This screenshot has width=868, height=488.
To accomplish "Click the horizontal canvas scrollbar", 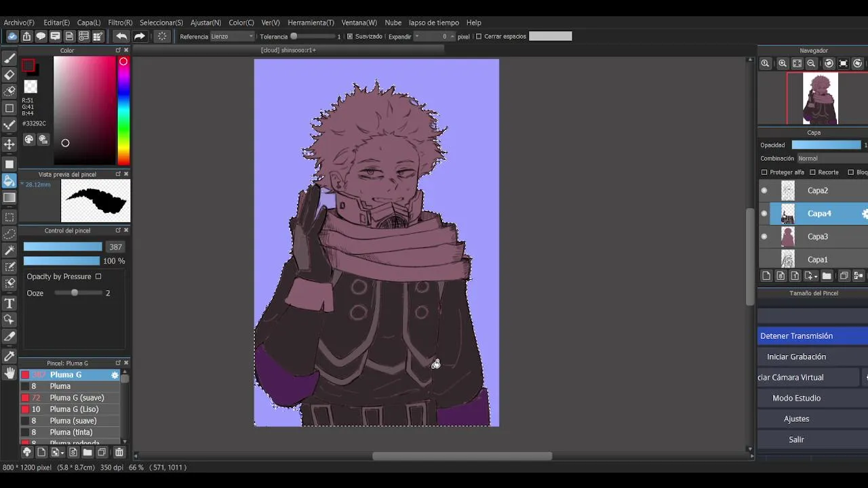I will tap(462, 455).
